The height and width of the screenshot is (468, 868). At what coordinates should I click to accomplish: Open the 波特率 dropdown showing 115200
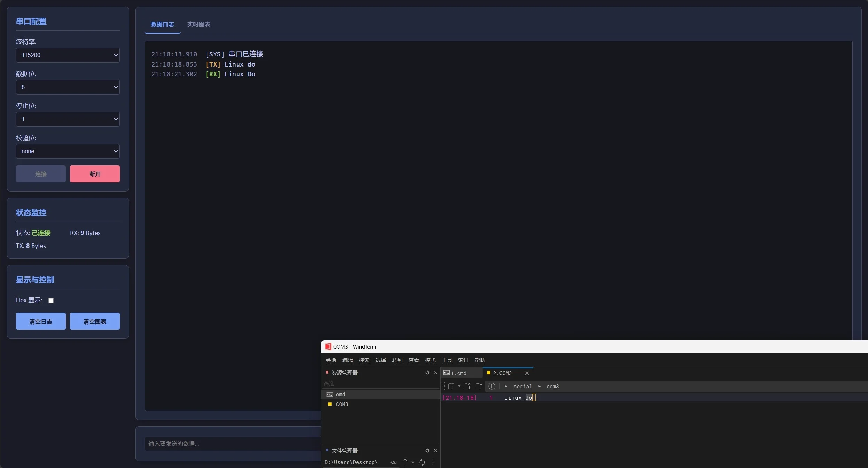(x=68, y=55)
